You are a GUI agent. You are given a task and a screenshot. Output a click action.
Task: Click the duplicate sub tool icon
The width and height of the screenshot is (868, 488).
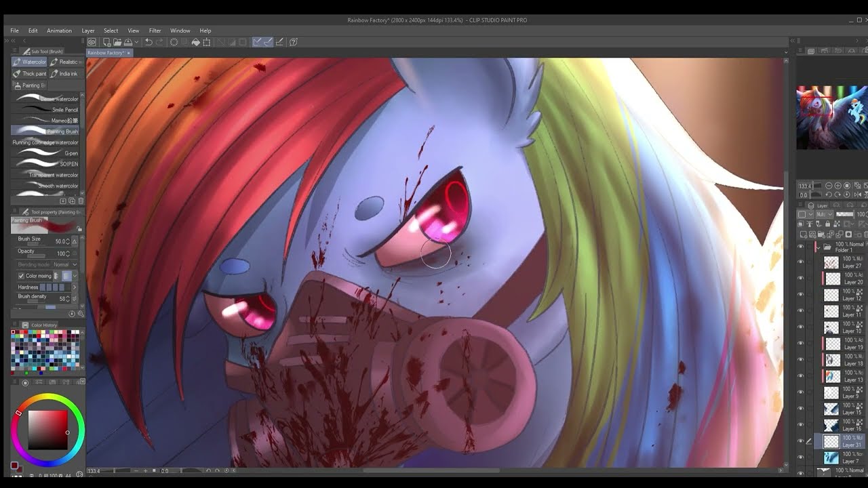pos(72,201)
